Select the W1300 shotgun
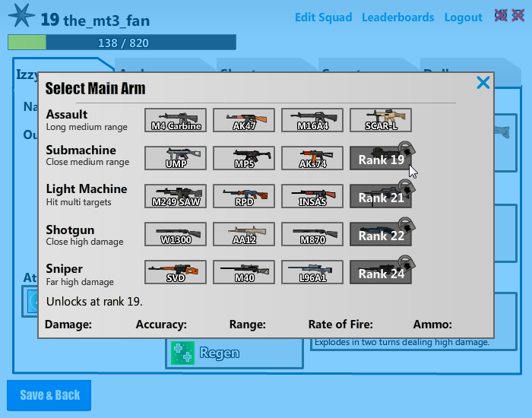This screenshot has height=418, width=532. point(176,234)
